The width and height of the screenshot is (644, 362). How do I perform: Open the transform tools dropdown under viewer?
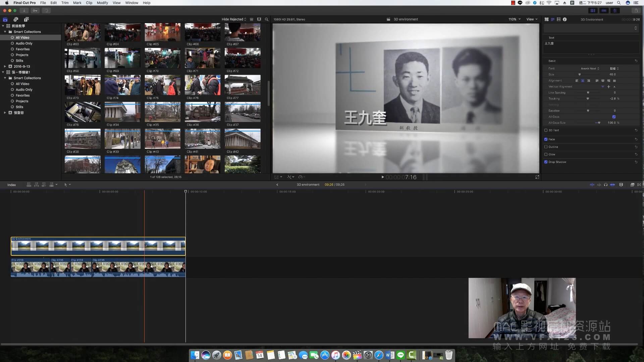(278, 177)
